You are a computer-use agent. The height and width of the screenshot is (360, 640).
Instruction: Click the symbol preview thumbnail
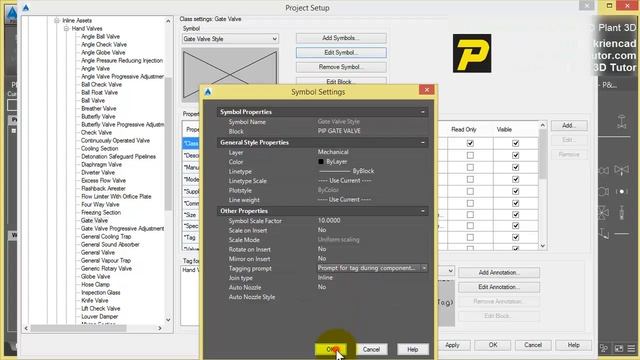click(x=230, y=75)
